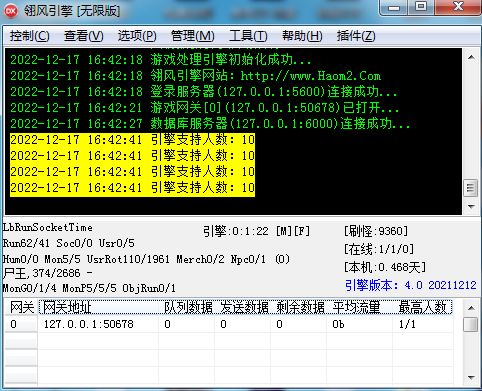Image resolution: width=482 pixels, height=391 pixels.
Task: Open the 插件(Z) menu
Action: (x=356, y=36)
